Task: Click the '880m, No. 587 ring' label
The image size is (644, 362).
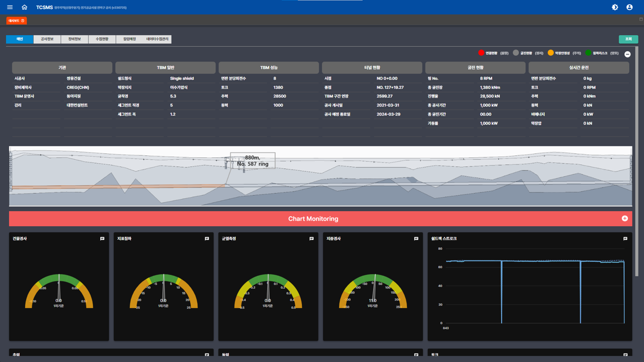Action: (253, 160)
